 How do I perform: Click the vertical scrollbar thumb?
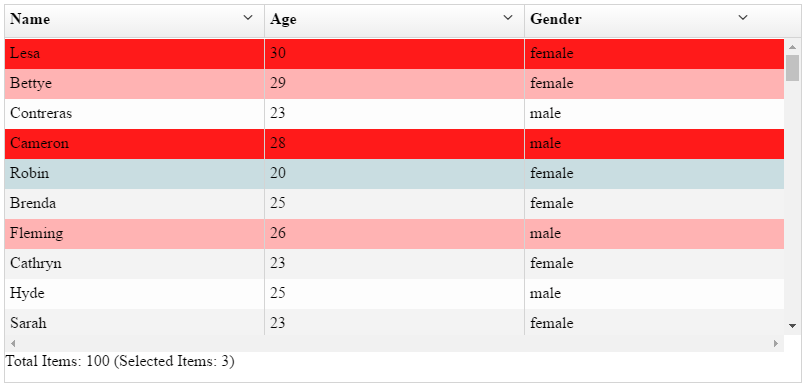point(792,68)
